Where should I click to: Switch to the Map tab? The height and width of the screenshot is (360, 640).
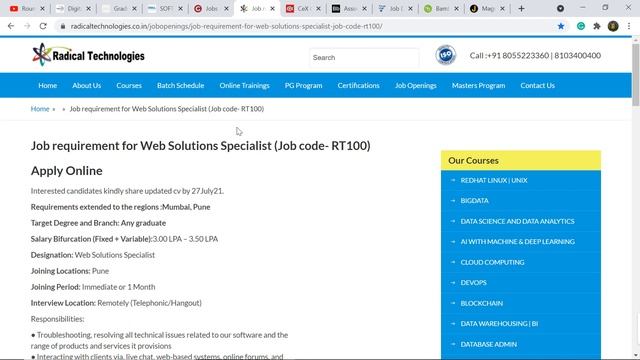(485, 9)
